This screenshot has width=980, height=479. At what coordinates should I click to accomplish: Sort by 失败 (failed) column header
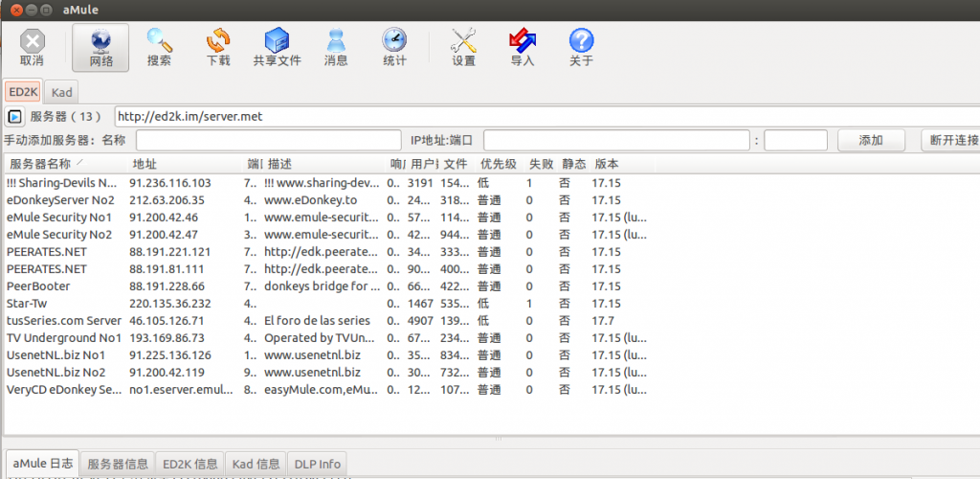coord(541,165)
